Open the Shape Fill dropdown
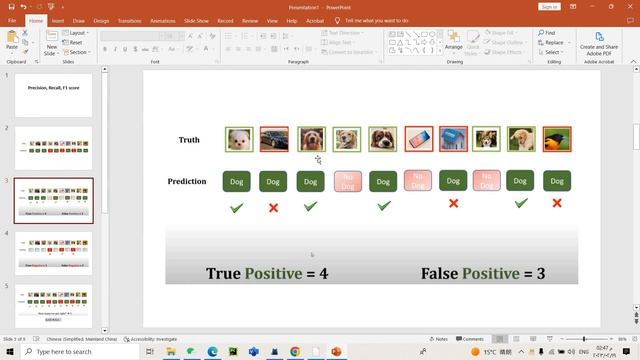This screenshot has width=640, height=360. pos(501,33)
